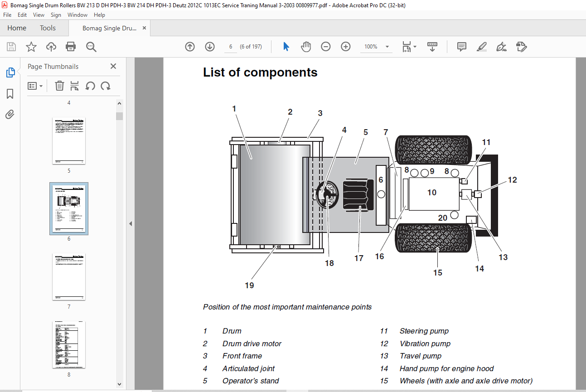This screenshot has width=586, height=392.
Task: Open Find text magnifier tool
Action: [91, 47]
